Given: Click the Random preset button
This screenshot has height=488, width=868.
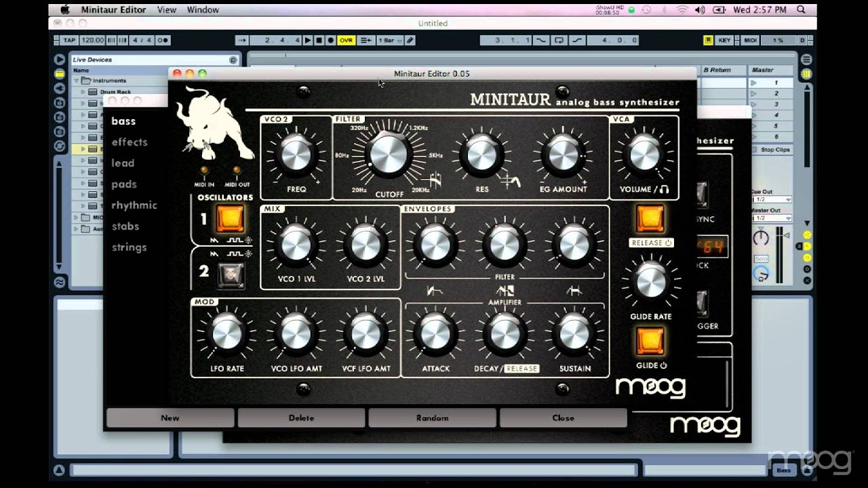Looking at the screenshot, I should coord(433,418).
